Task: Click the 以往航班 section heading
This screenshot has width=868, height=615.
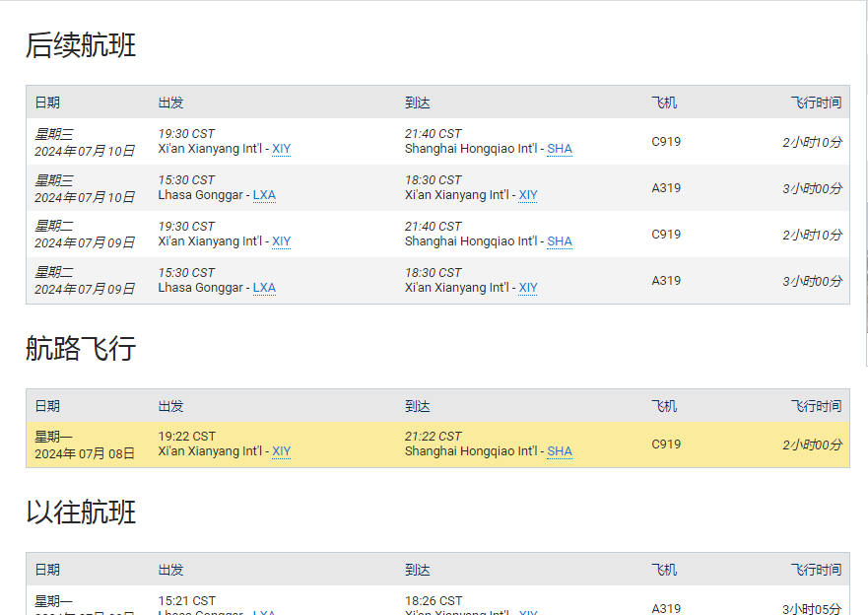Action: pos(81,512)
